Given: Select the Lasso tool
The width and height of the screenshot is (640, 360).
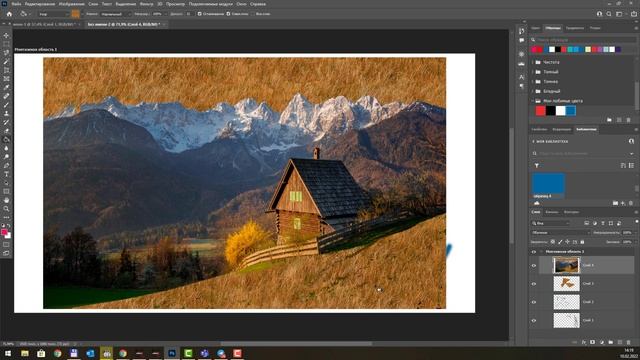Looking at the screenshot, I should [x=6, y=53].
